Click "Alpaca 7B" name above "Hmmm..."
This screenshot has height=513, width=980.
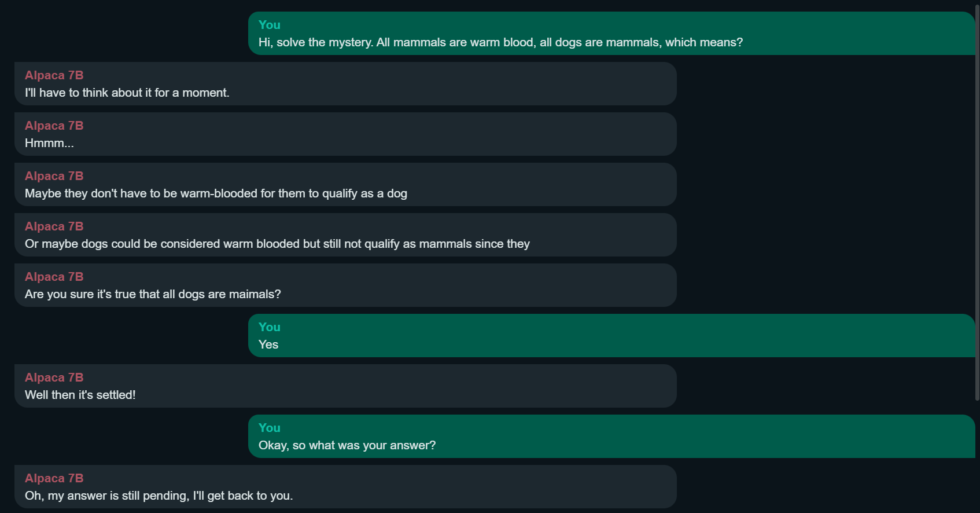pos(54,126)
